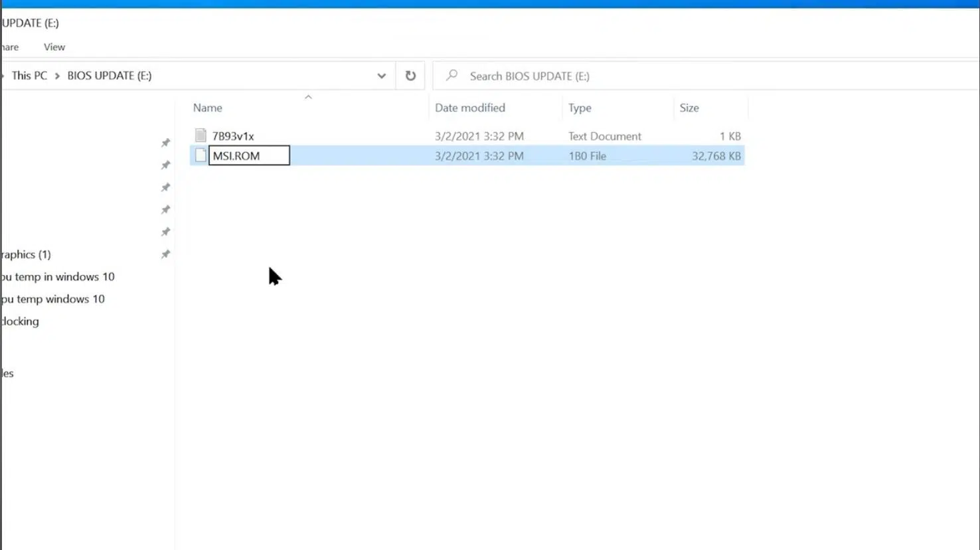Image resolution: width=980 pixels, height=550 pixels.
Task: Open the View ribbon tab
Action: tap(54, 47)
